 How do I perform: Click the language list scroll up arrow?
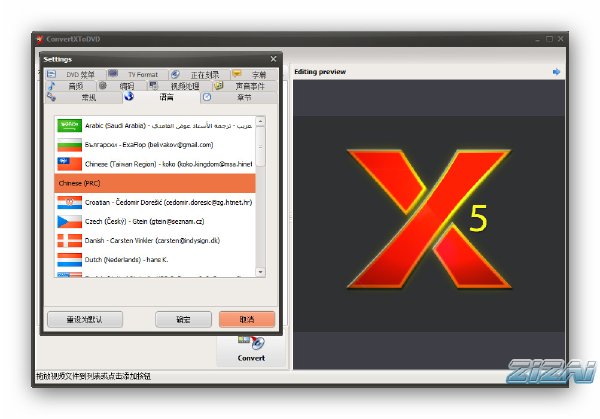[260, 121]
